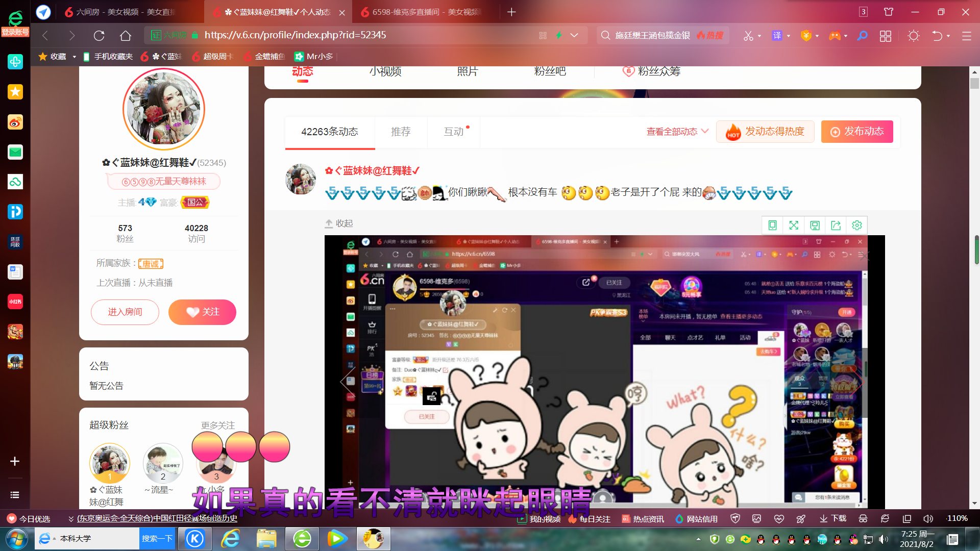Switch to the 推荐 feed tab
Viewport: 980px width, 551px height.
(401, 132)
